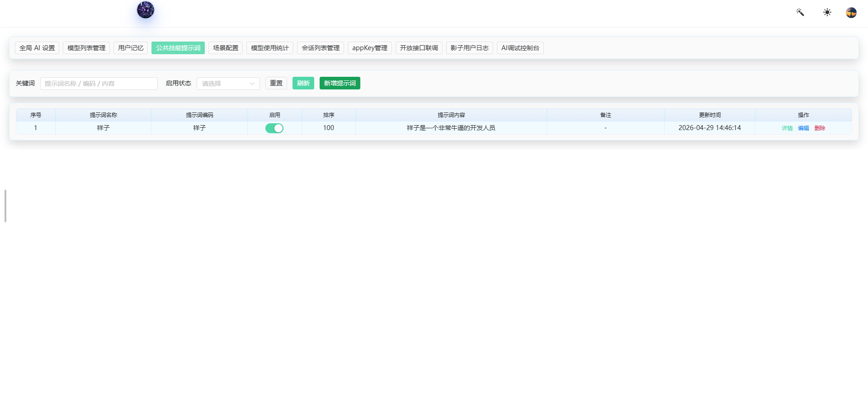
Task: Disable the 祥子 prompt enable switch
Action: pyautogui.click(x=274, y=128)
